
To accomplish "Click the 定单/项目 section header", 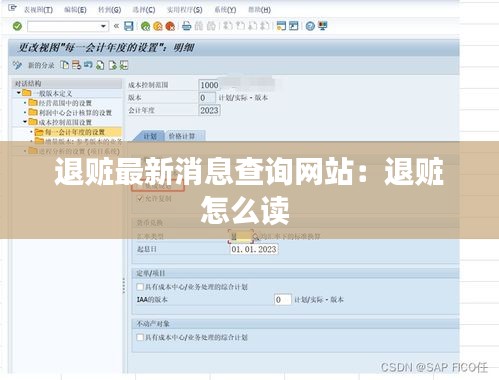I will [295, 273].
